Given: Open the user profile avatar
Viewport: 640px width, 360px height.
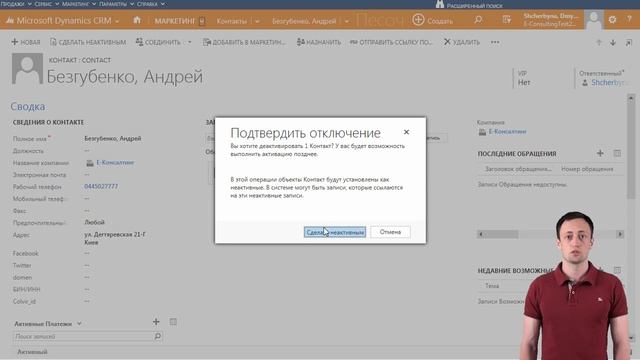Looking at the screenshot, I should click(593, 20).
